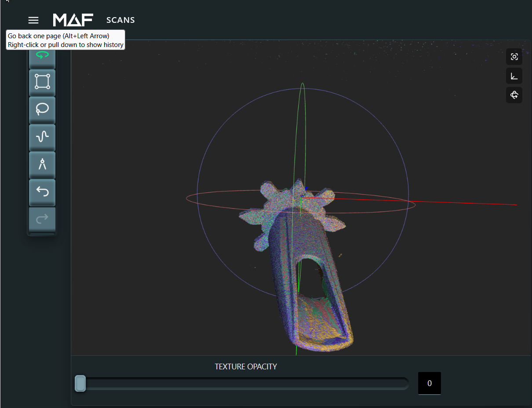Screen dimensions: 532x408
Task: Select the rectangle selection tool
Action: (x=42, y=82)
